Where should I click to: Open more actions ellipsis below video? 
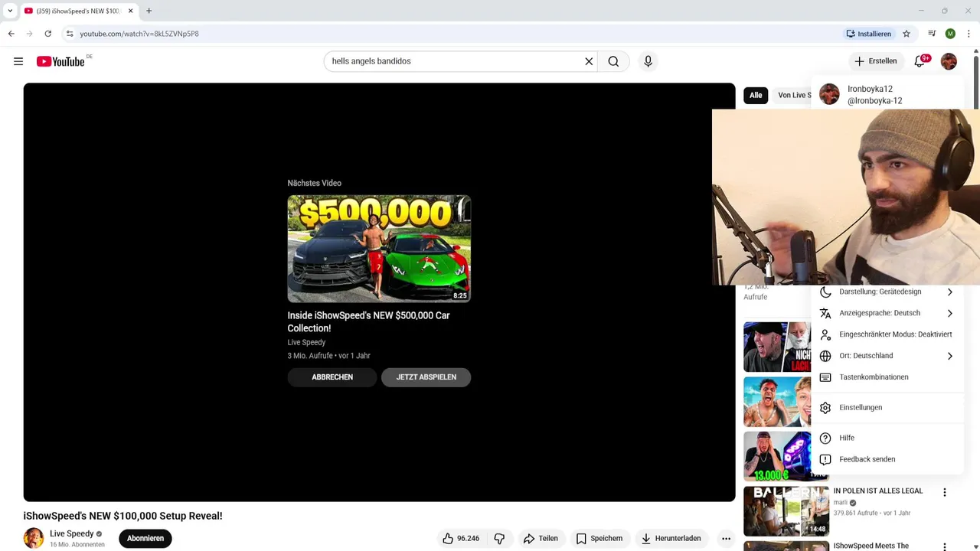click(726, 539)
